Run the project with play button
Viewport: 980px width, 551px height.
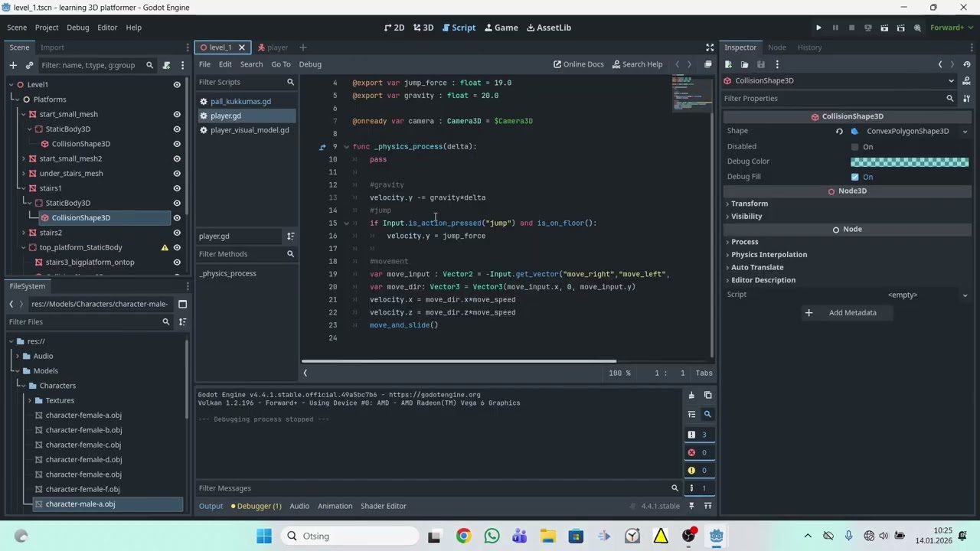click(818, 28)
